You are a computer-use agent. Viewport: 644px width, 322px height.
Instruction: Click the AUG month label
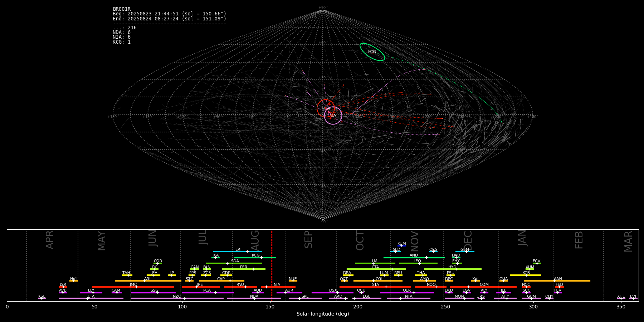click(x=255, y=240)
